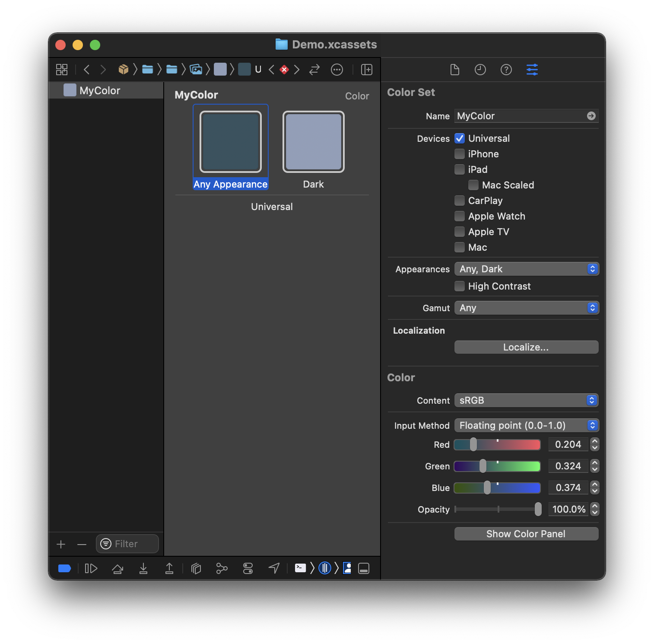
Task: Click the project package icon in breadcrumb
Action: click(124, 70)
